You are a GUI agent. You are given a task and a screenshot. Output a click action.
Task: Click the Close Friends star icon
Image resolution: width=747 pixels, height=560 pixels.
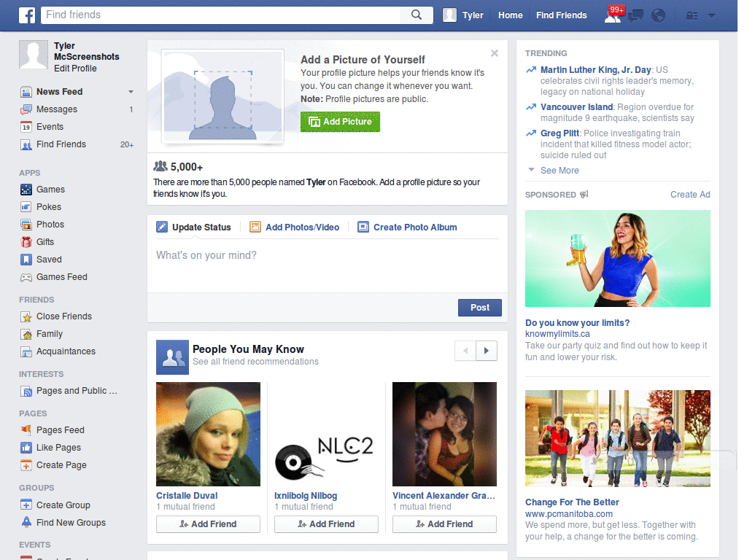(26, 316)
